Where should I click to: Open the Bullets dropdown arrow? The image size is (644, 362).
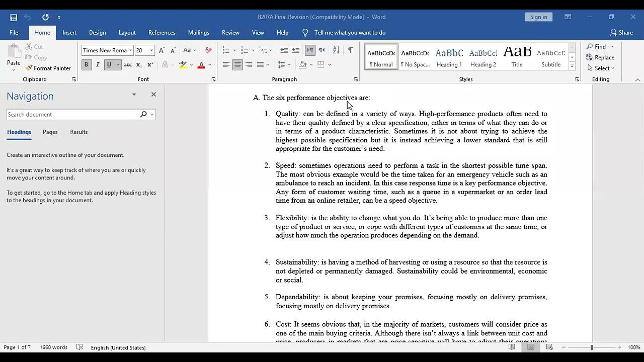(235, 50)
